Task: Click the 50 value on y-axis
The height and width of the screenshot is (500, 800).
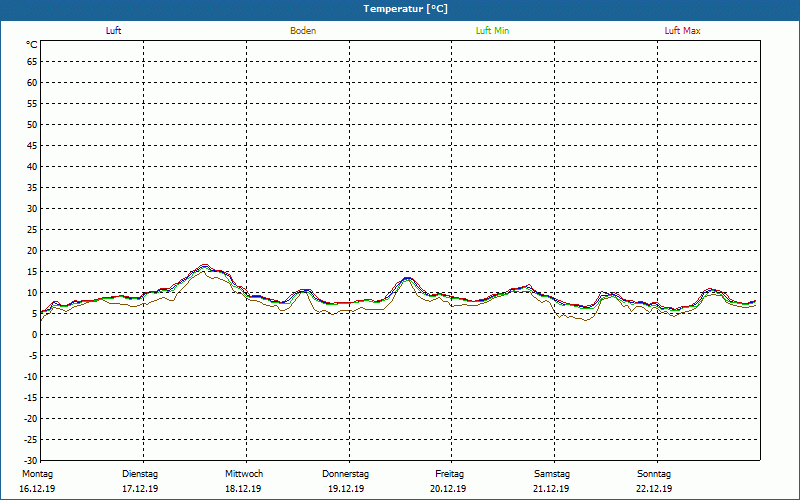Action: [x=32, y=124]
